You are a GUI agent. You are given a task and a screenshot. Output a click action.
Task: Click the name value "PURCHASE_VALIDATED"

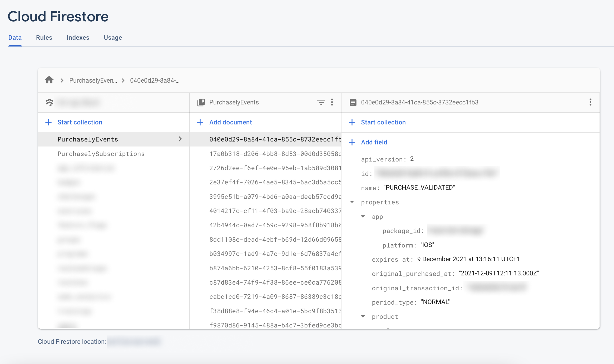tap(419, 188)
